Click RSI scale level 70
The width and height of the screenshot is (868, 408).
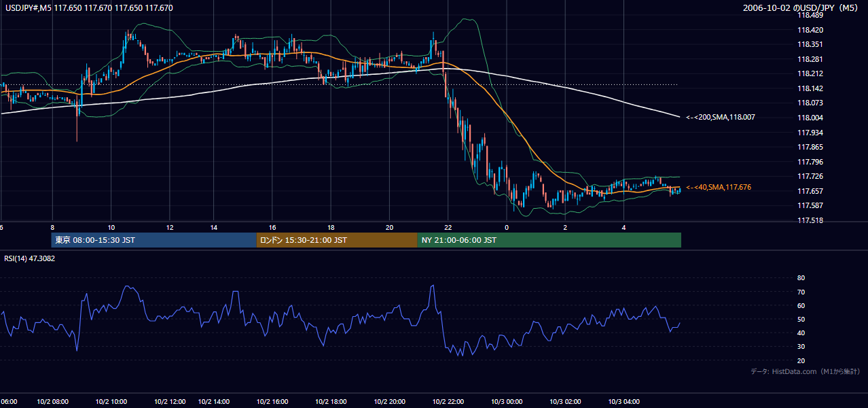(x=801, y=292)
